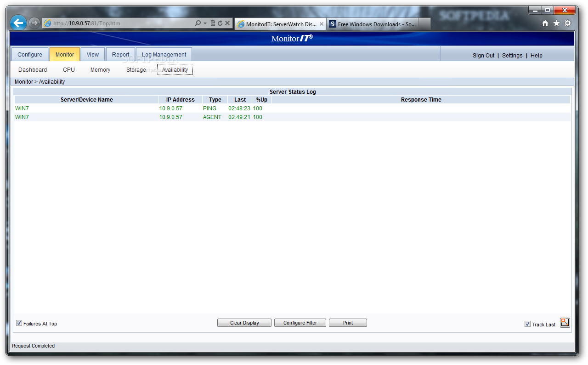Click the Sign Out link
Image resolution: width=588 pixels, height=365 pixels.
point(484,56)
